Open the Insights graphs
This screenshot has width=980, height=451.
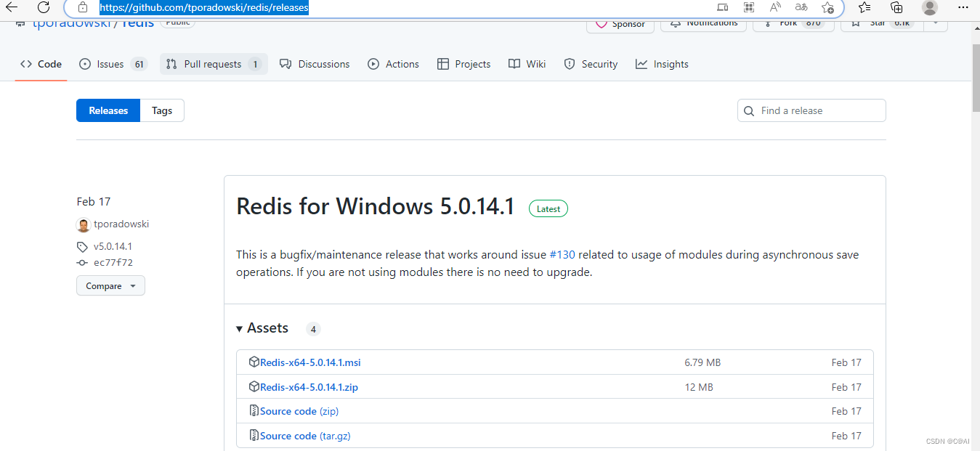click(661, 64)
